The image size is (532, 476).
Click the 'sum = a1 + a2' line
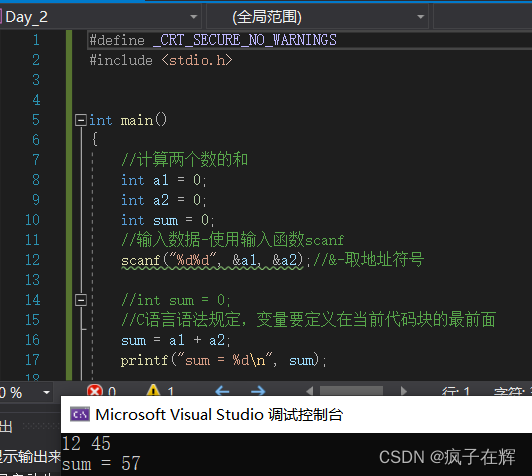pos(176,340)
